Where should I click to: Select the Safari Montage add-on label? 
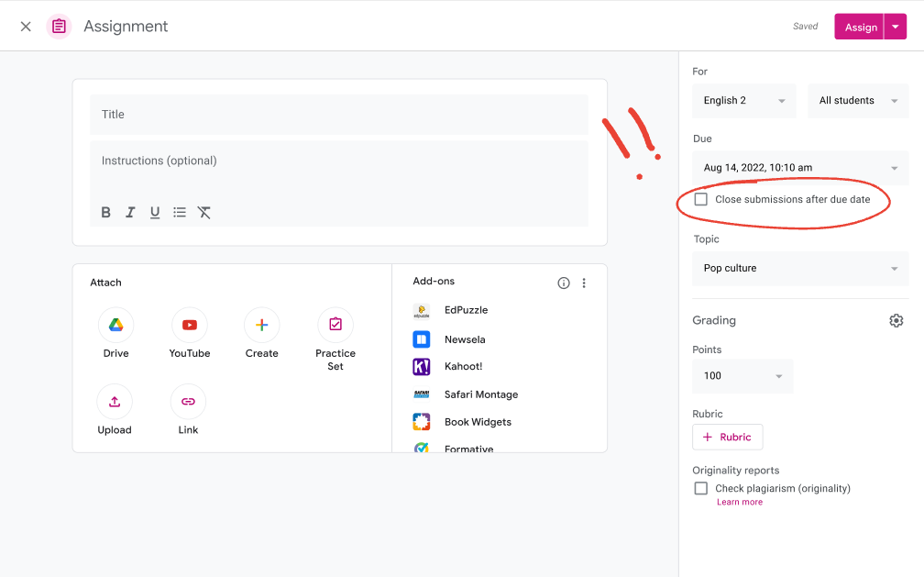481,394
